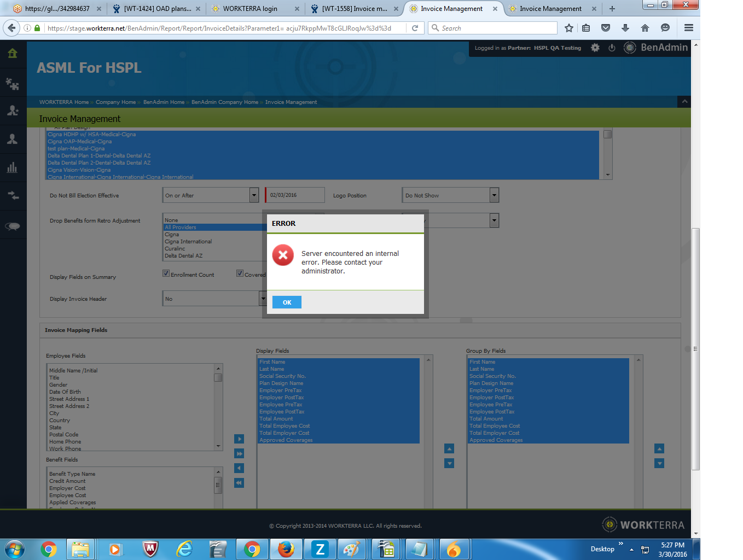This screenshot has height=560, width=743.
Task: Click OK in the error dialog
Action: click(287, 302)
